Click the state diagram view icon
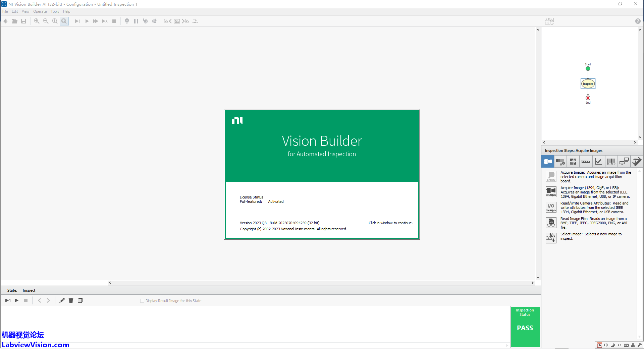This screenshot has height=349, width=644. click(x=549, y=21)
